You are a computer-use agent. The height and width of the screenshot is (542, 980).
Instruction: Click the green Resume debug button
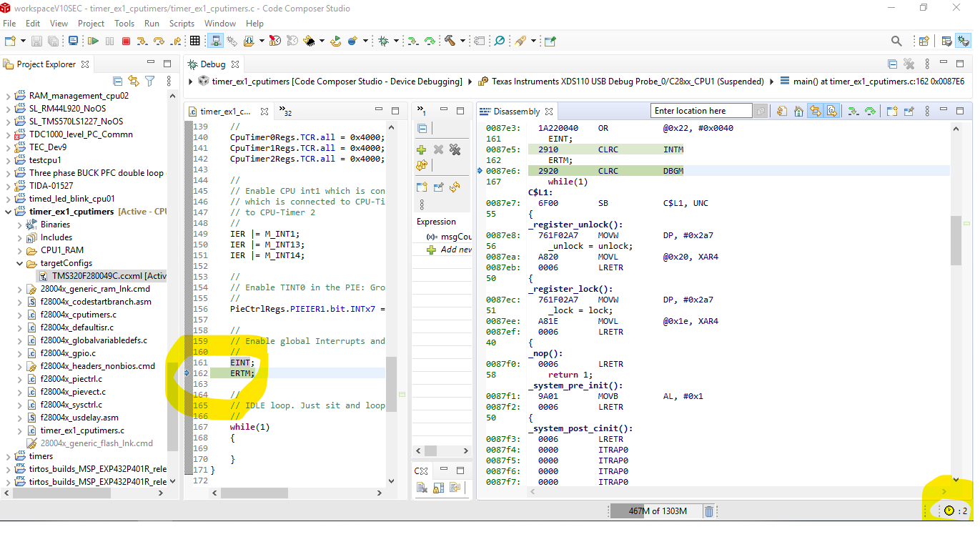point(94,41)
